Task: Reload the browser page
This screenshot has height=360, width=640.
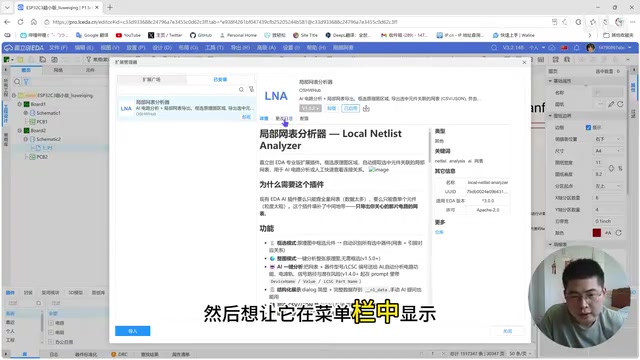Action: [20, 22]
